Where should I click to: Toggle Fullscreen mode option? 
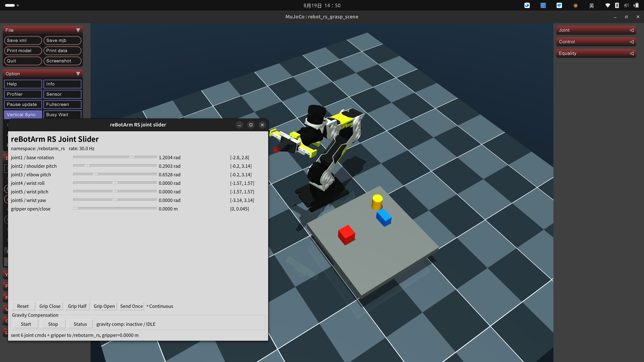(x=62, y=104)
